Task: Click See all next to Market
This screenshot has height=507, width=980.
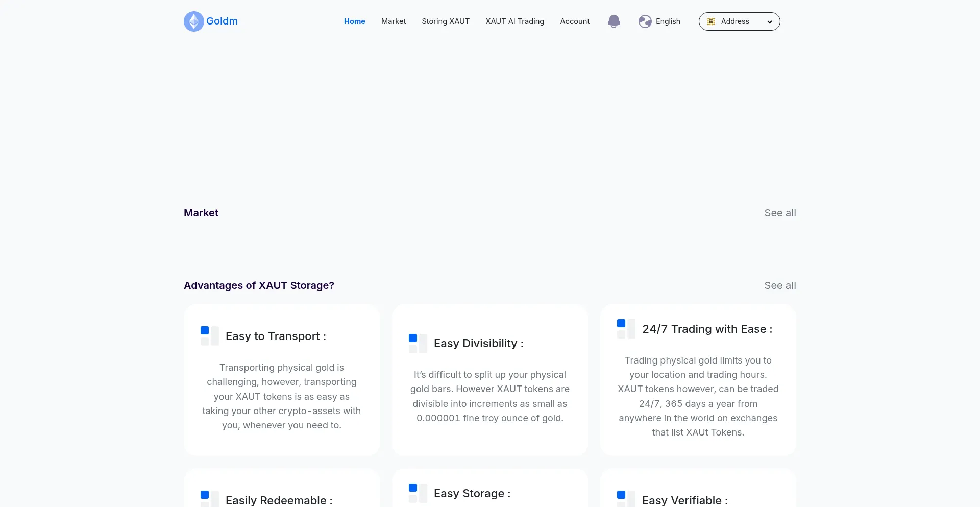Action: tap(780, 213)
